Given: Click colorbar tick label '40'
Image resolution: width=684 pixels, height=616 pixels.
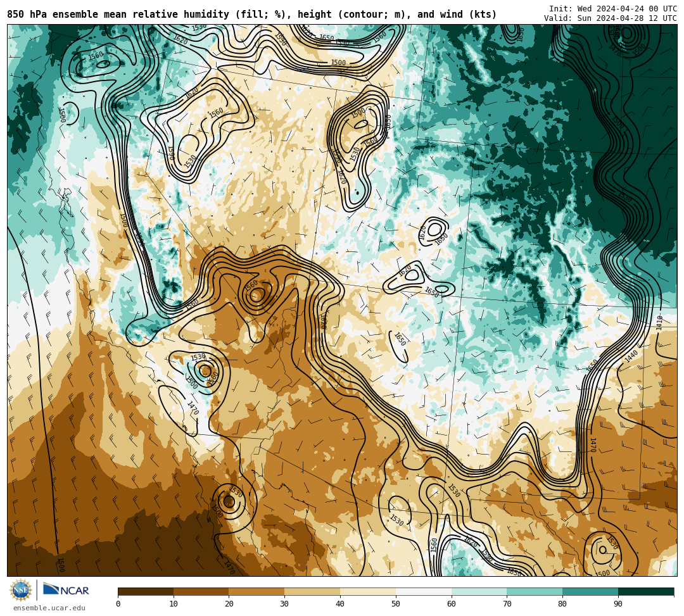Looking at the screenshot, I should pos(340,604).
